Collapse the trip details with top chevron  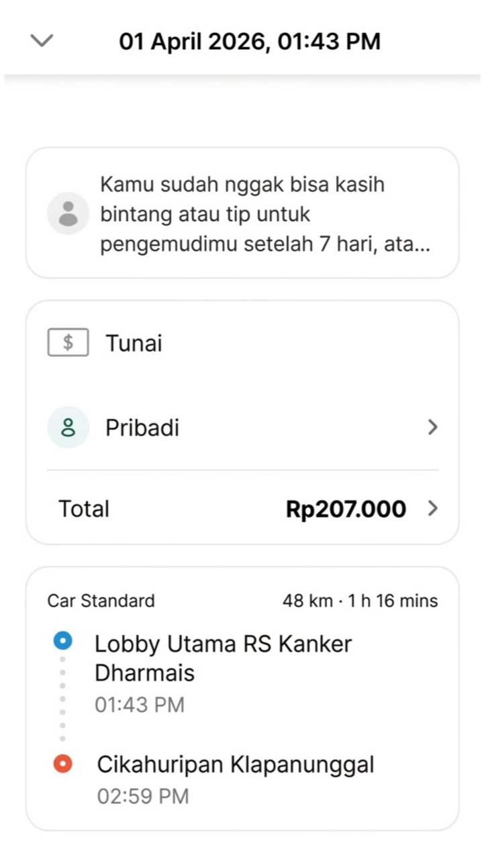click(x=42, y=41)
